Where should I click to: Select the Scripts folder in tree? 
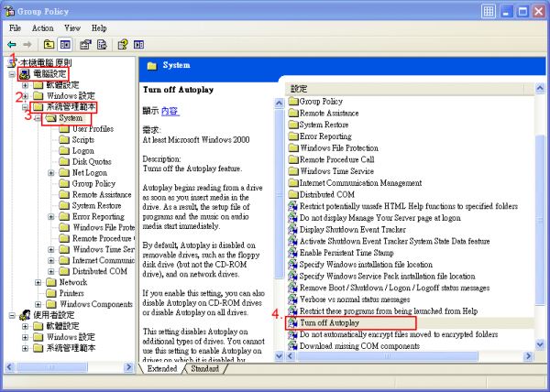click(83, 140)
